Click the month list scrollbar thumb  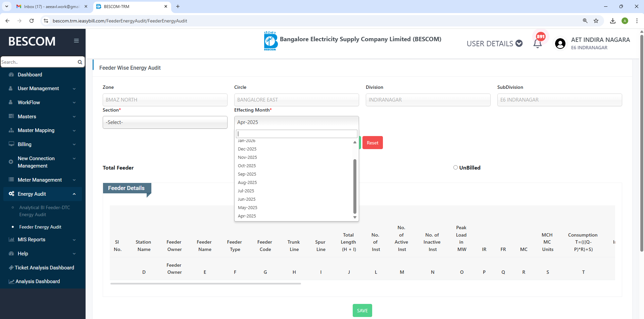click(x=355, y=186)
